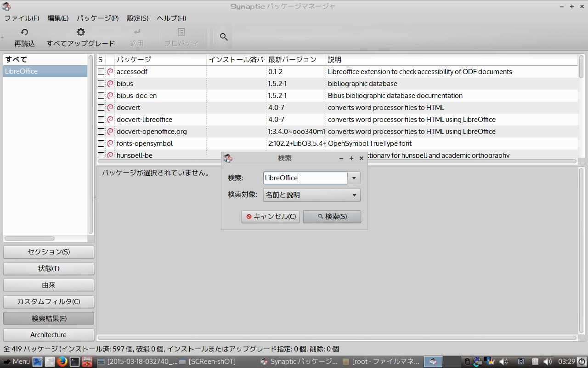Click the clock showing 03:29
This screenshot has width=588, height=368.
coord(566,362)
